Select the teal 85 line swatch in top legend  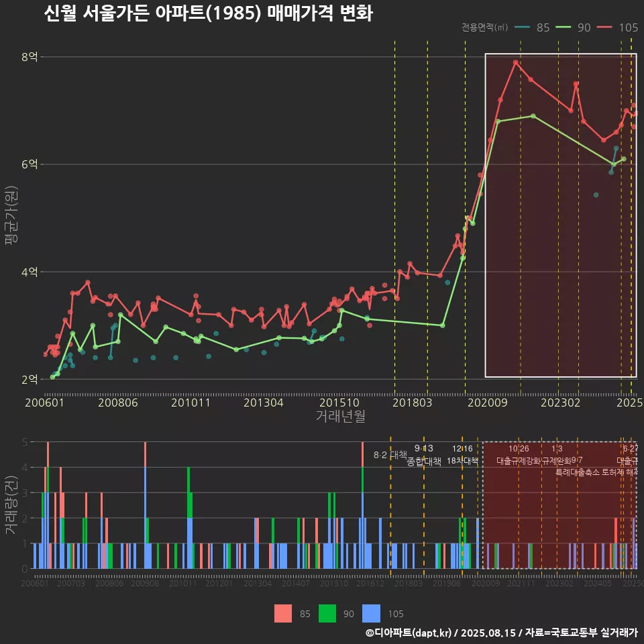(x=522, y=28)
